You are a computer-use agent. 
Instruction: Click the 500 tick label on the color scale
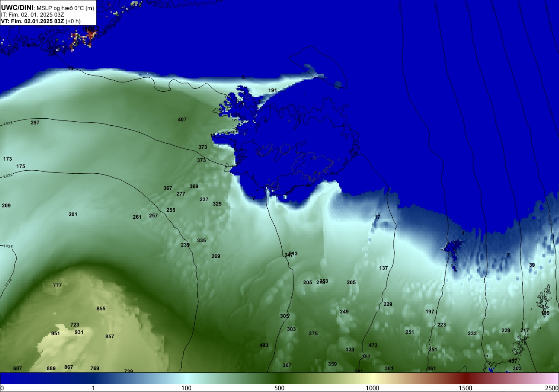coord(279,388)
